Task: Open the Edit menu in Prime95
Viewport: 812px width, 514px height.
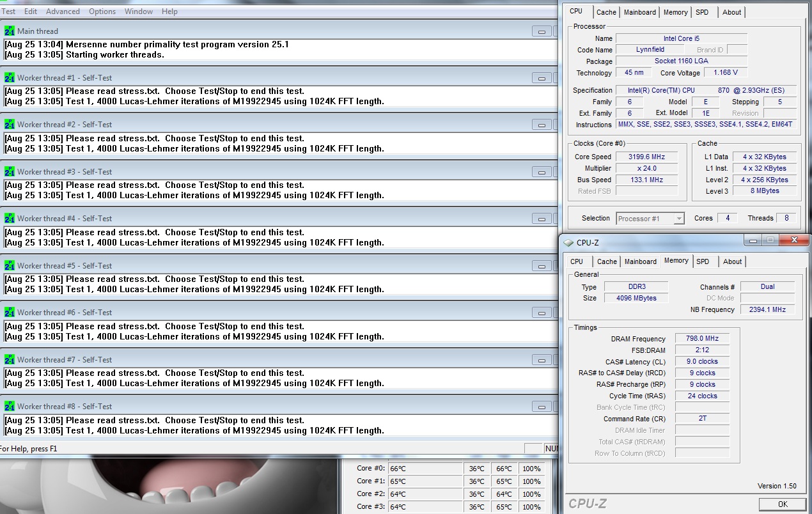Action: click(31, 12)
